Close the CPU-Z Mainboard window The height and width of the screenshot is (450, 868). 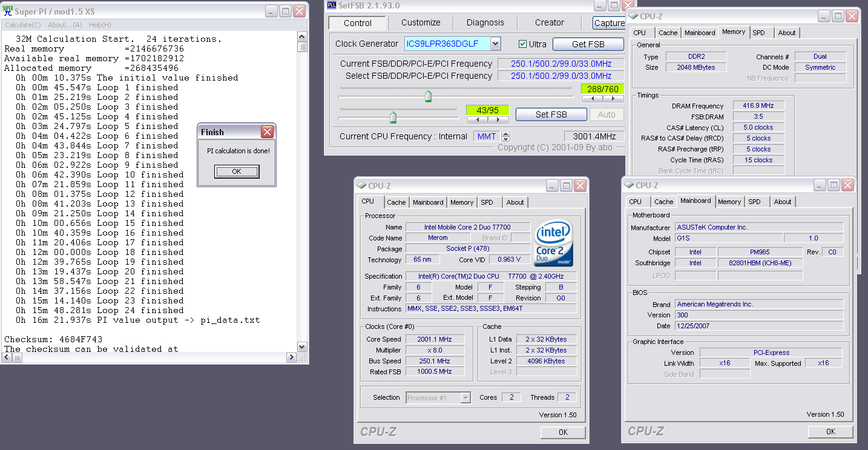pos(847,185)
